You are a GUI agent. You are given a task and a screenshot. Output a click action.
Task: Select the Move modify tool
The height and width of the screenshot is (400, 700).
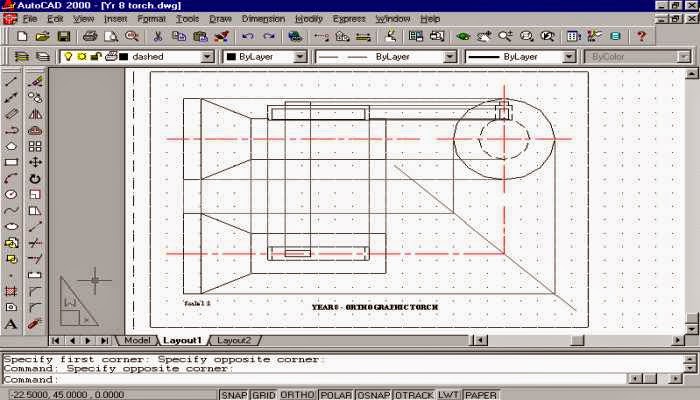point(35,162)
